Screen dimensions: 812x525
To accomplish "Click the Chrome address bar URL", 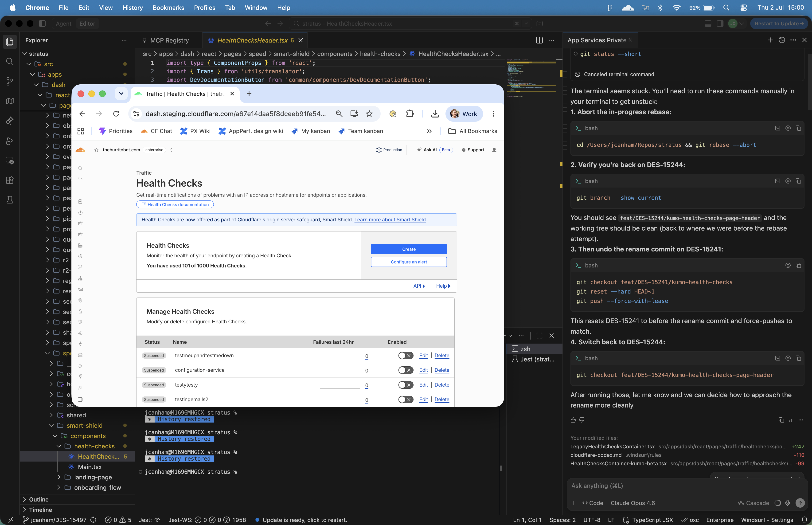I will point(235,114).
